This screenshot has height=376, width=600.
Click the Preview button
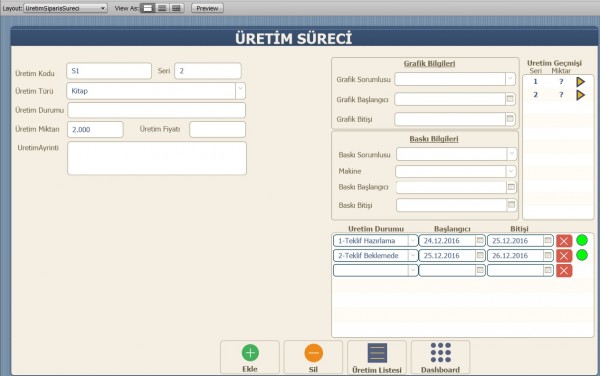[x=207, y=8]
